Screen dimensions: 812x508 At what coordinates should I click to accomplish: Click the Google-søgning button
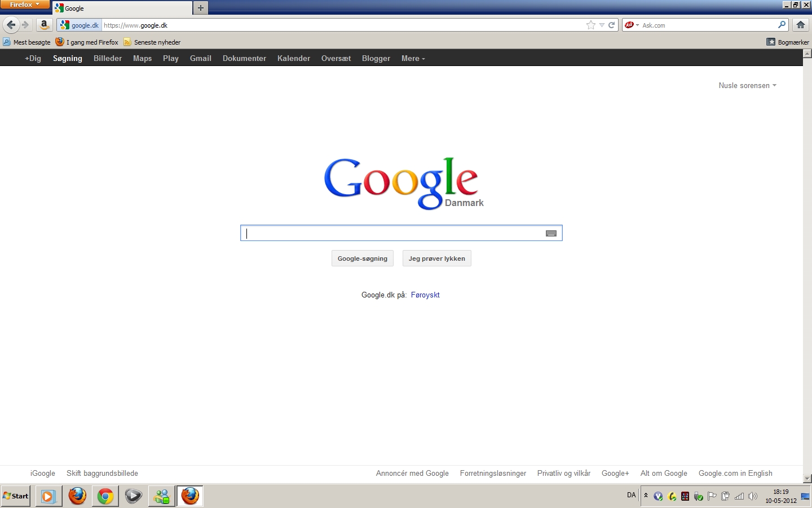click(x=363, y=259)
